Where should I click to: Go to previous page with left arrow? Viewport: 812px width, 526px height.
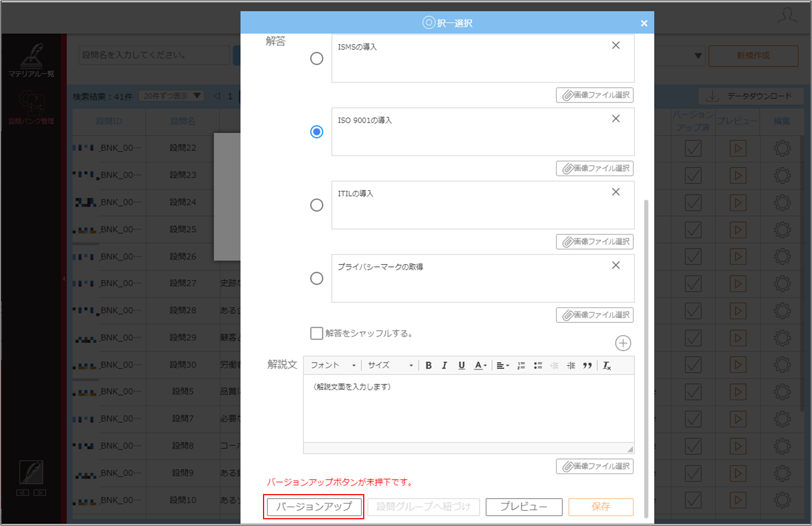(x=217, y=96)
